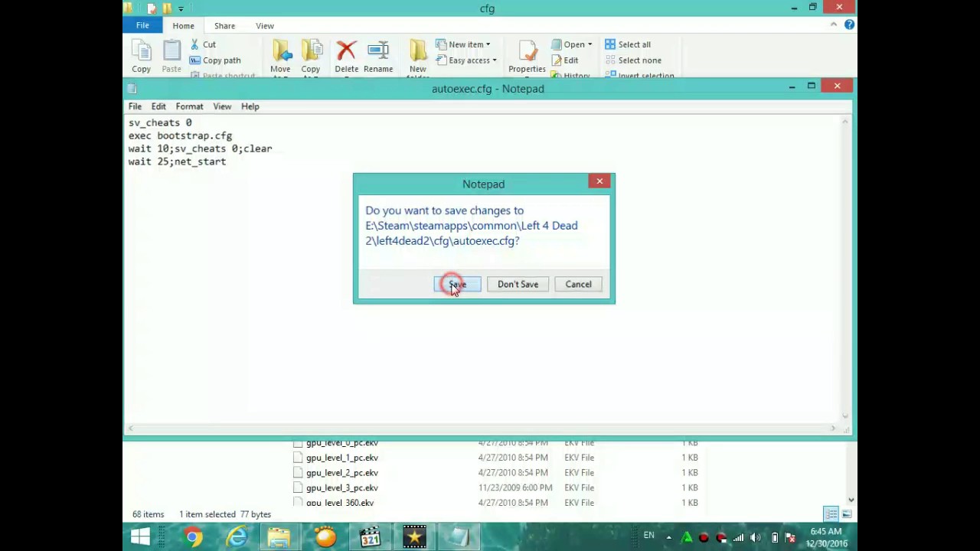Image resolution: width=980 pixels, height=551 pixels.
Task: Open Internet Explorer from the taskbar
Action: pos(237,537)
